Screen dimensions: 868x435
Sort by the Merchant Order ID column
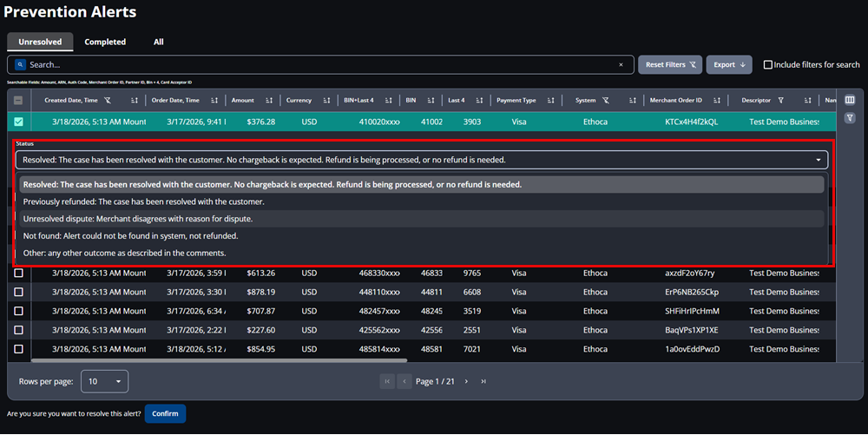[x=717, y=100]
